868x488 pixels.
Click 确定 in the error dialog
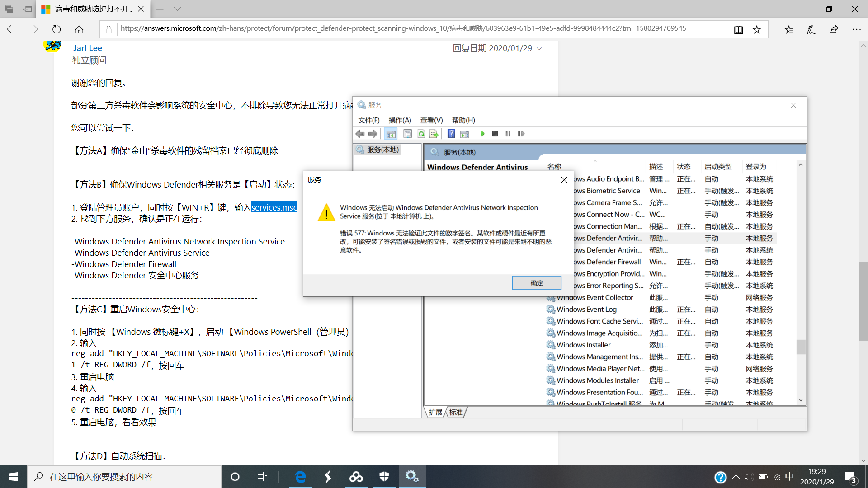(x=537, y=283)
